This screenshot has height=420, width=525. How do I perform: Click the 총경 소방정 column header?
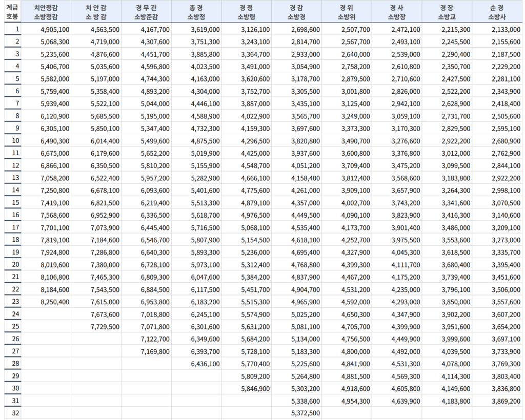point(196,12)
